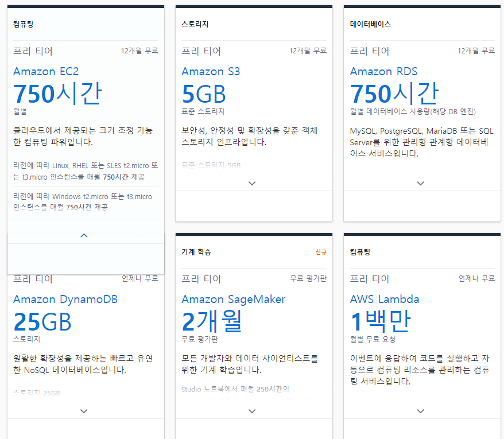Click the SageMaker '2개월' headline

coord(212,321)
